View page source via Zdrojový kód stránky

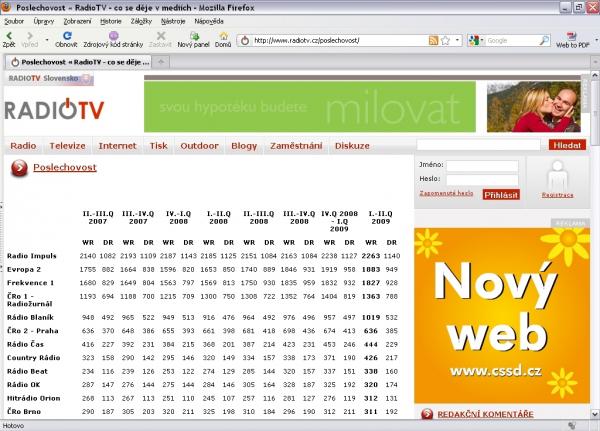point(113,36)
